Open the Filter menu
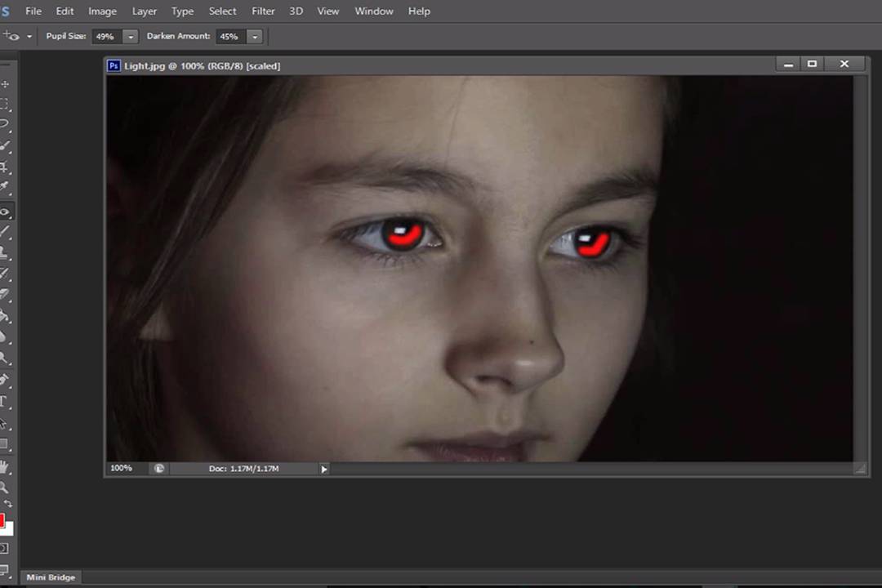 click(x=263, y=11)
